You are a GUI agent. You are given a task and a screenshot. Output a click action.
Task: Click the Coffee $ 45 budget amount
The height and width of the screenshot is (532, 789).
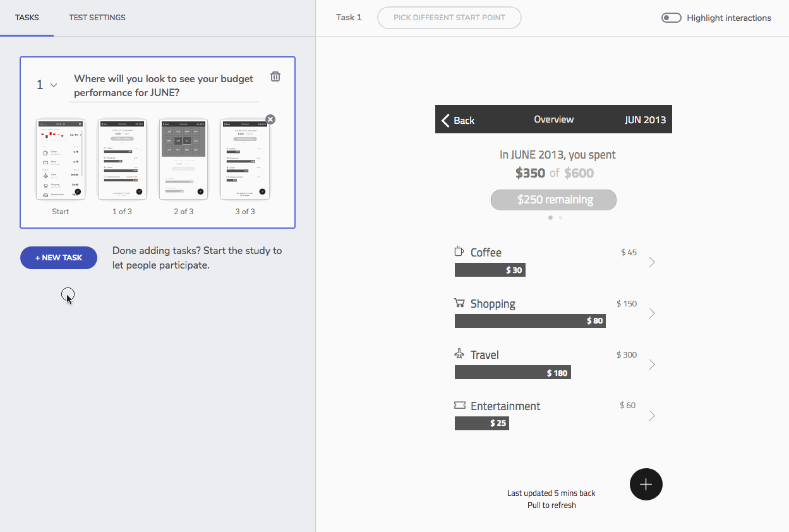(629, 252)
